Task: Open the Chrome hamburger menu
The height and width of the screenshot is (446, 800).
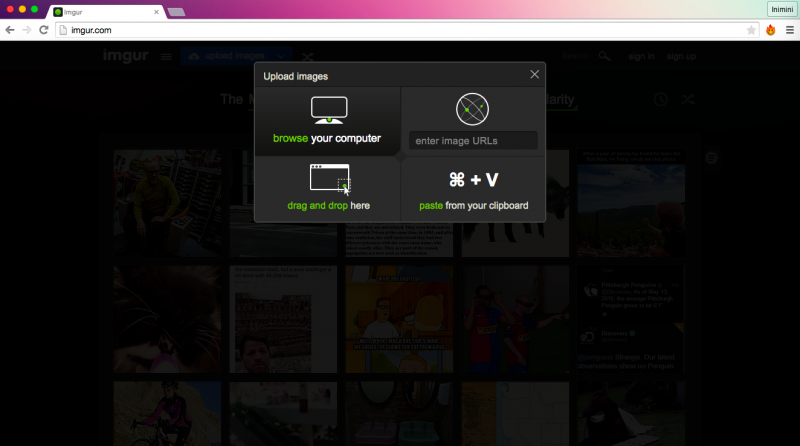Action: (x=790, y=30)
